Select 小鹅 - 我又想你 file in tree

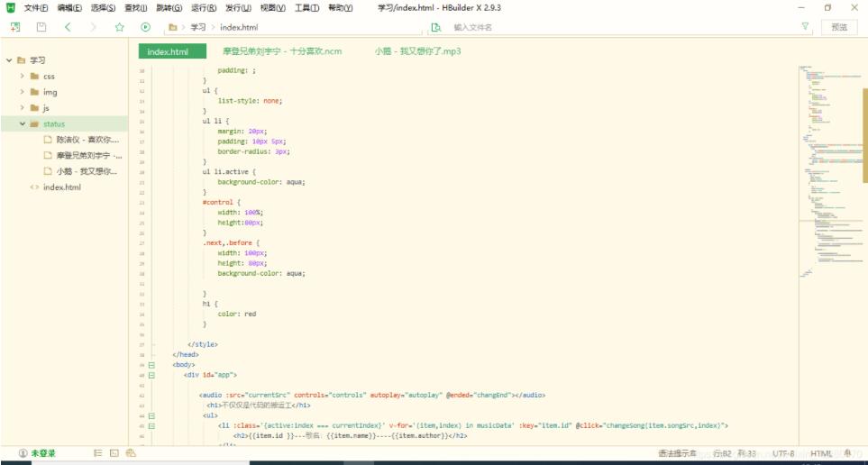pos(87,171)
